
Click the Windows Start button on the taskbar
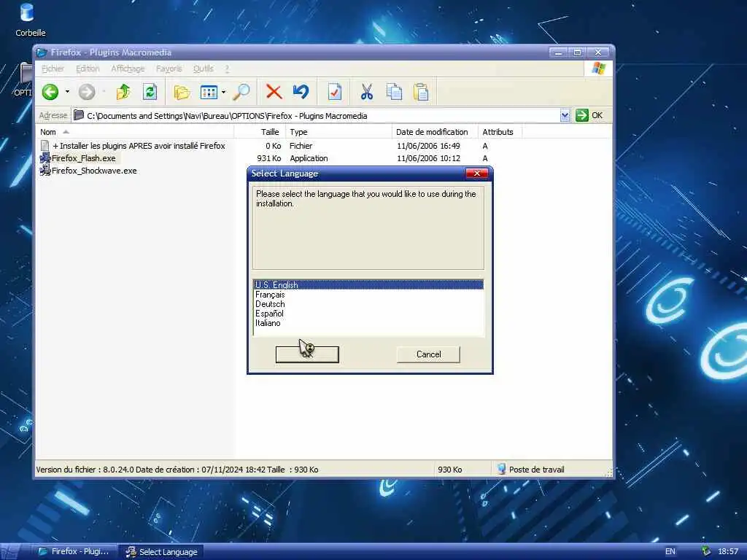tap(9, 551)
